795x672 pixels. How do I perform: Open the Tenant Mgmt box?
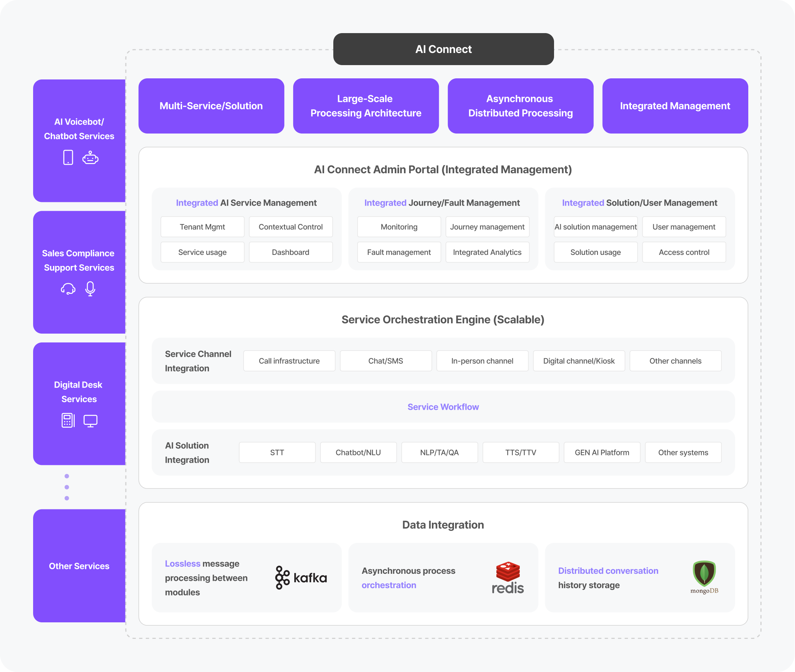(x=202, y=227)
